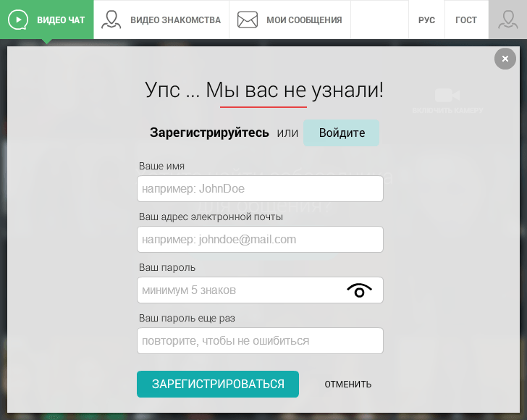
Task: Open the ВИДЕО ЗНАКОМСТВА tab
Action: [161, 20]
